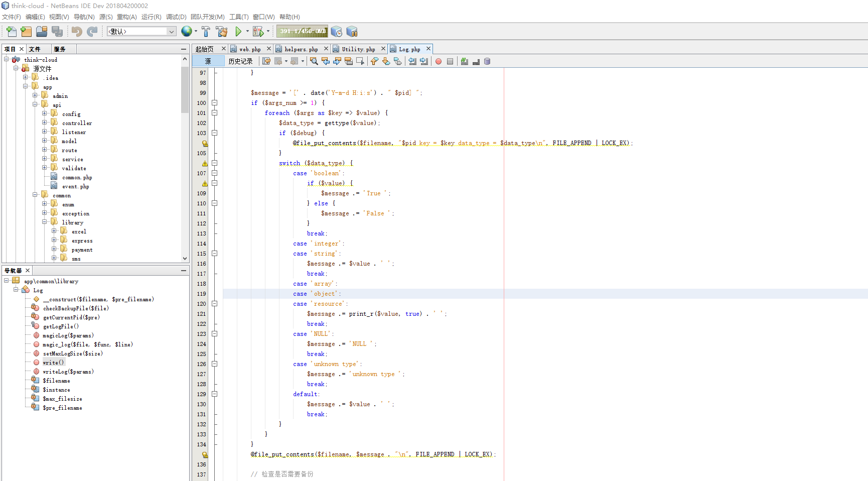
Task: Expand the controller folder node
Action: click(x=45, y=123)
